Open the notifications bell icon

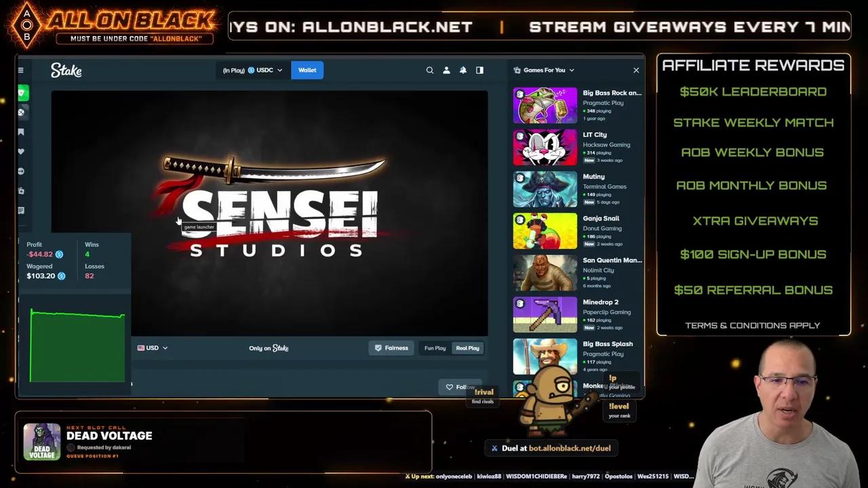click(463, 70)
